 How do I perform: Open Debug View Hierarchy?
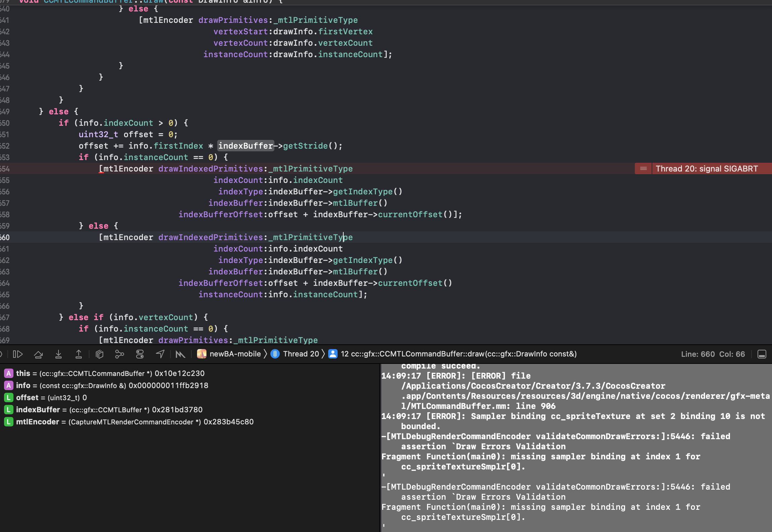pos(100,354)
